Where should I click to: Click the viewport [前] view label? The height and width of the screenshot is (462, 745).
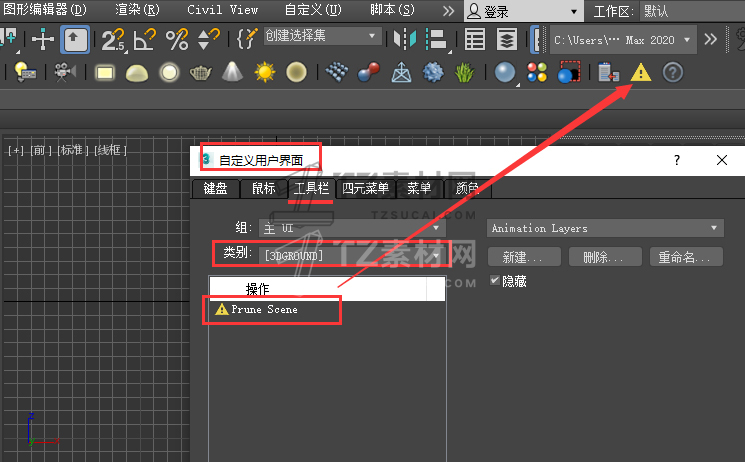[41, 150]
